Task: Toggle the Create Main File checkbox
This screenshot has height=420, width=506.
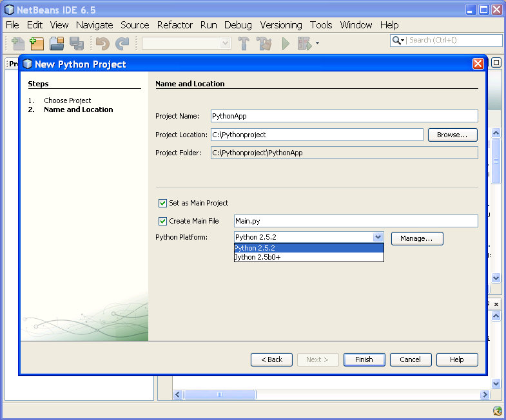Action: 162,221
